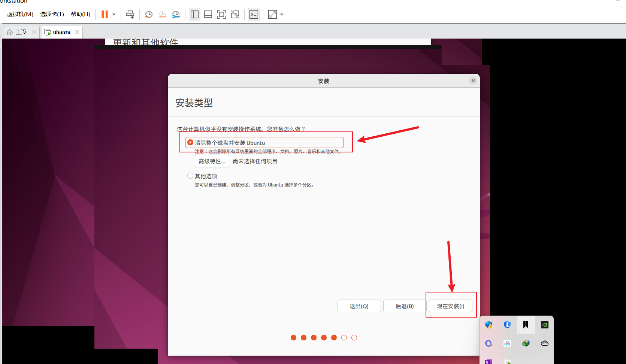Open the dropdown arrow beside the stretch icon
Screen dimensions: 626x364
point(282,15)
